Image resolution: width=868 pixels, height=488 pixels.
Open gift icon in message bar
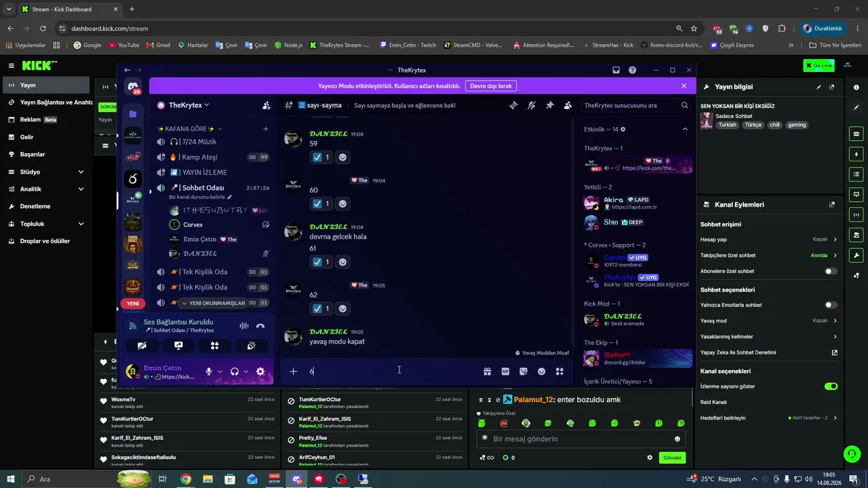click(x=487, y=371)
